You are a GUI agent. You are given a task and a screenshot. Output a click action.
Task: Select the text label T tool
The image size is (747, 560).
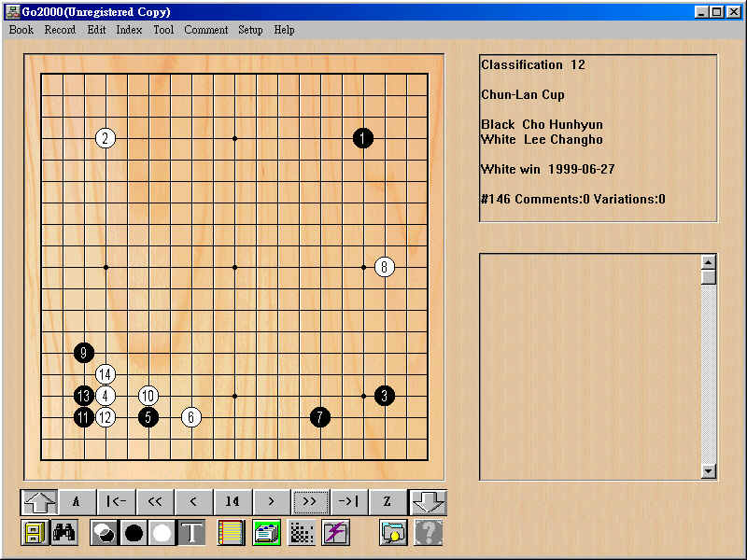coord(191,532)
